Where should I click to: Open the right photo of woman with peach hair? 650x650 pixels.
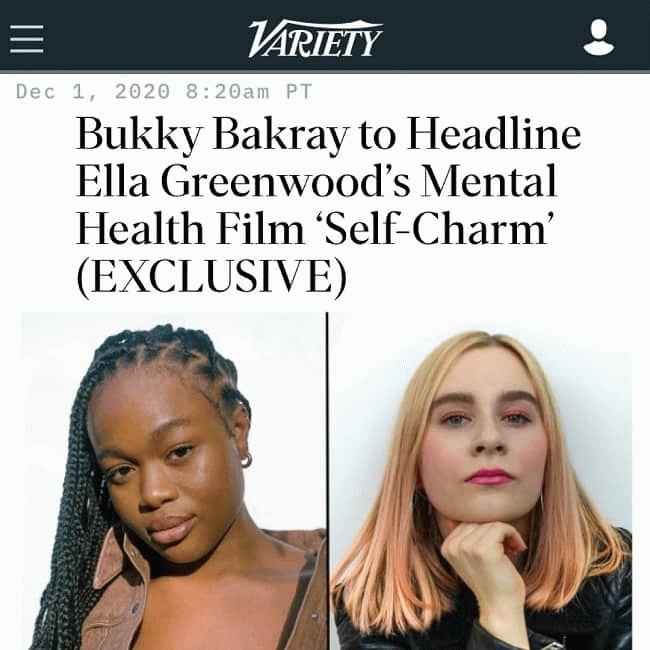481,481
